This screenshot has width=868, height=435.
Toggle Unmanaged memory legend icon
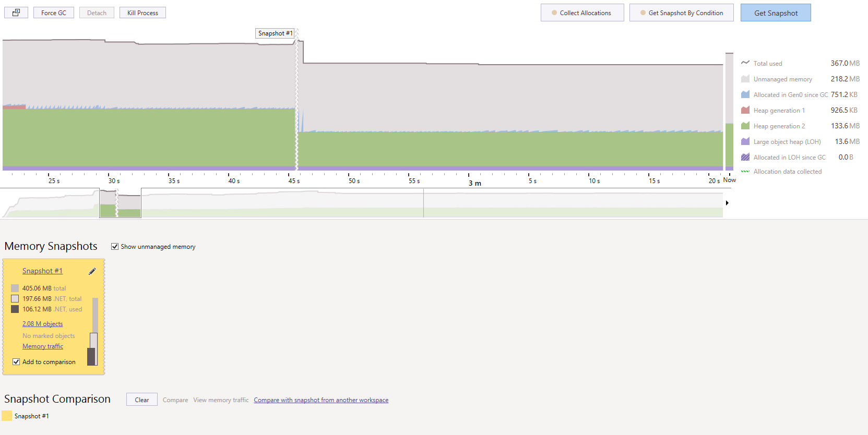point(745,79)
